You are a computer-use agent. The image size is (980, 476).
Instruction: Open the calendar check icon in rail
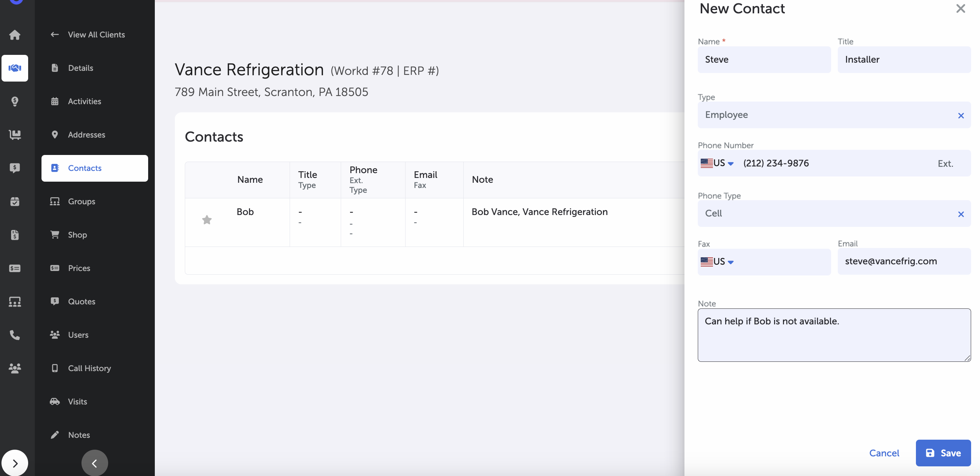[x=14, y=201]
